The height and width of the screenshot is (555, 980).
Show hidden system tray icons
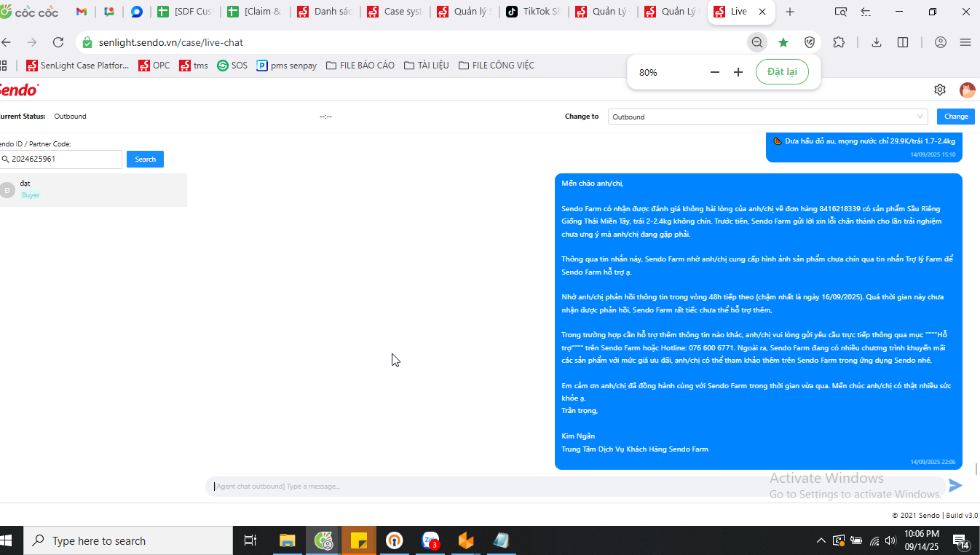(x=821, y=540)
